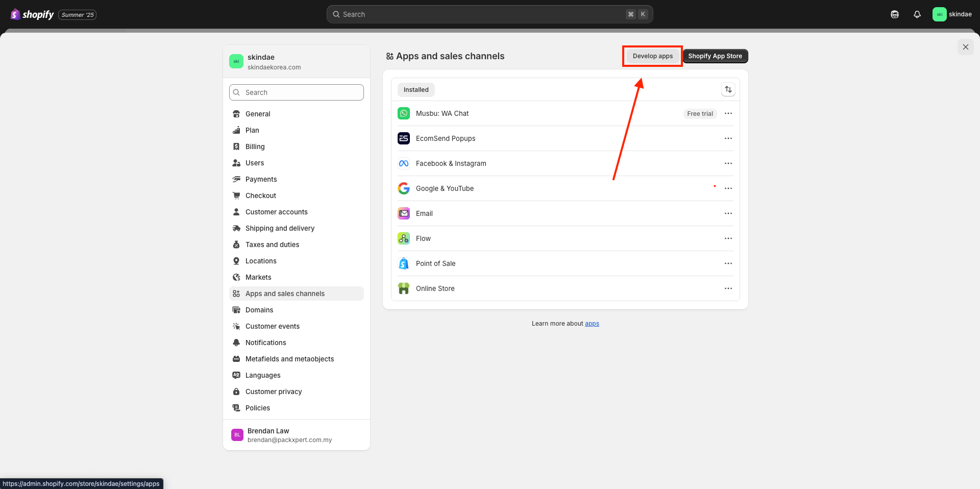Image resolution: width=980 pixels, height=489 pixels.
Task: Open EcomSend Popups app name
Action: click(446, 138)
